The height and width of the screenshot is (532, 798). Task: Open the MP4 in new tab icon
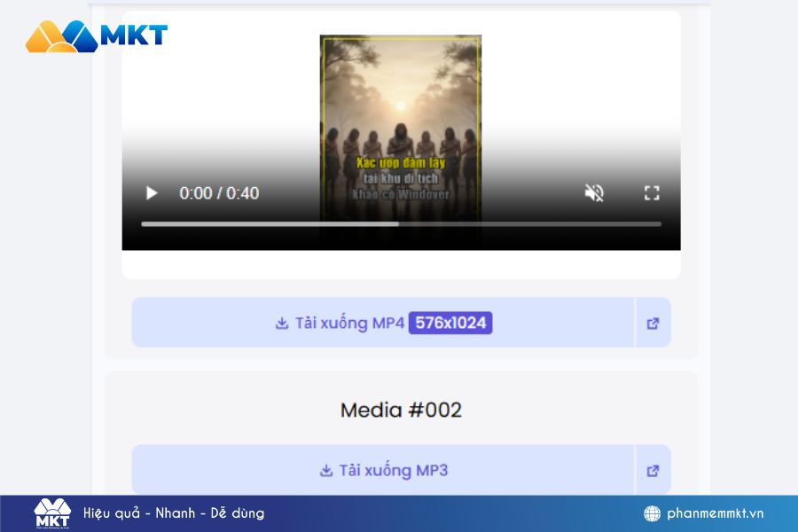point(653,324)
